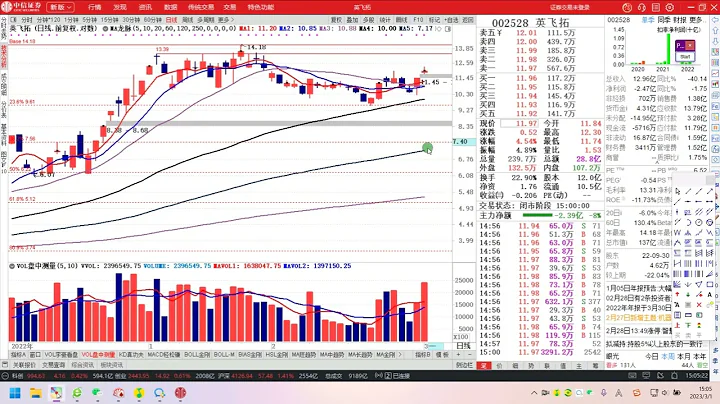Open the 新版 version dropdown

point(61,7)
